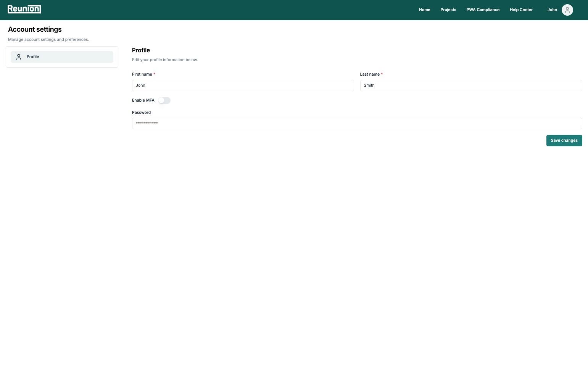Image resolution: width=588 pixels, height=366 pixels.
Task: Toggle the Enable MFA switch
Action: tap(164, 100)
